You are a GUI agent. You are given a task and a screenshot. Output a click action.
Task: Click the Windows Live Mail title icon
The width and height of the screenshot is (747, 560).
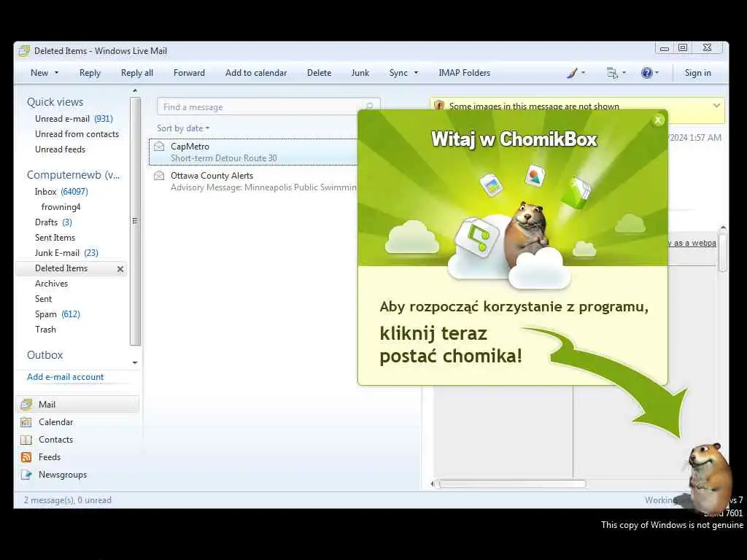pyautogui.click(x=24, y=51)
